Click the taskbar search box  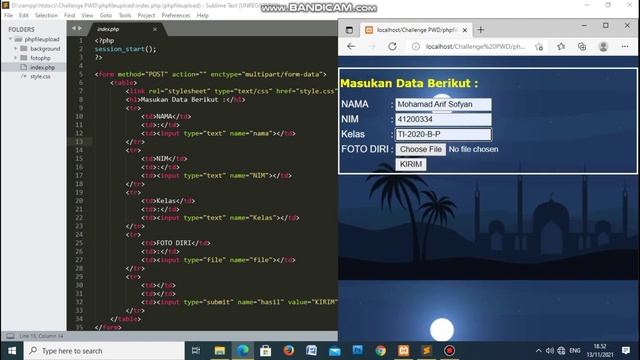tap(104, 351)
